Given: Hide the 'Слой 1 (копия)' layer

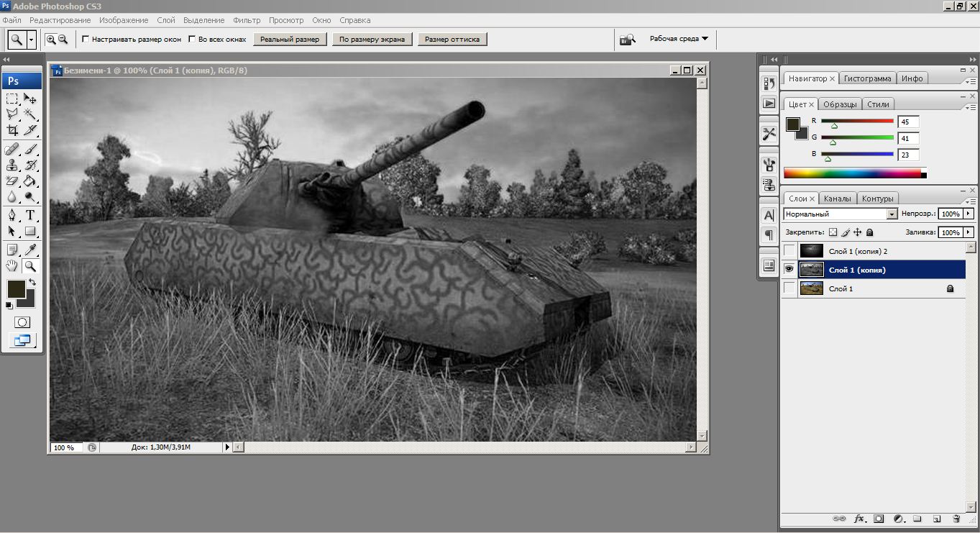Looking at the screenshot, I should 789,270.
